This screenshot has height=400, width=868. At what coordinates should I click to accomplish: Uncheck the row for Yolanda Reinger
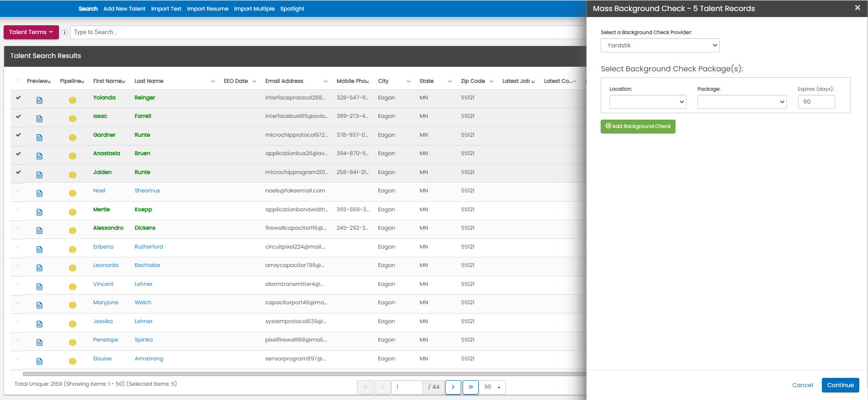[x=18, y=98]
